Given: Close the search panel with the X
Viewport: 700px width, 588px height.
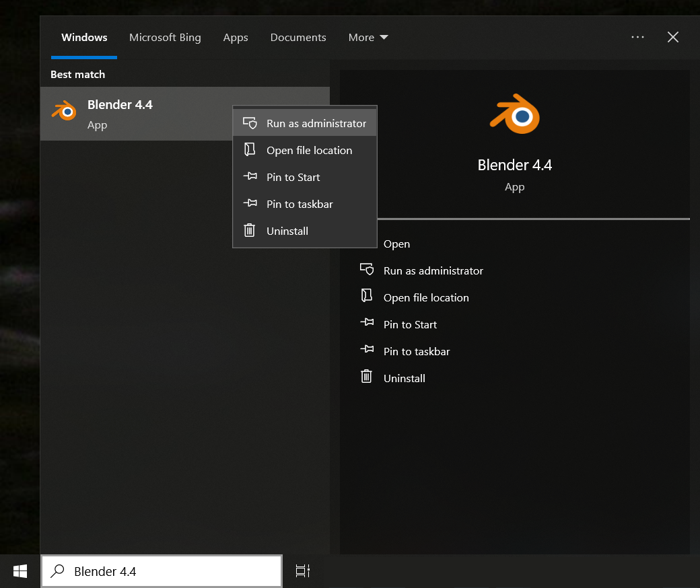Looking at the screenshot, I should (673, 37).
